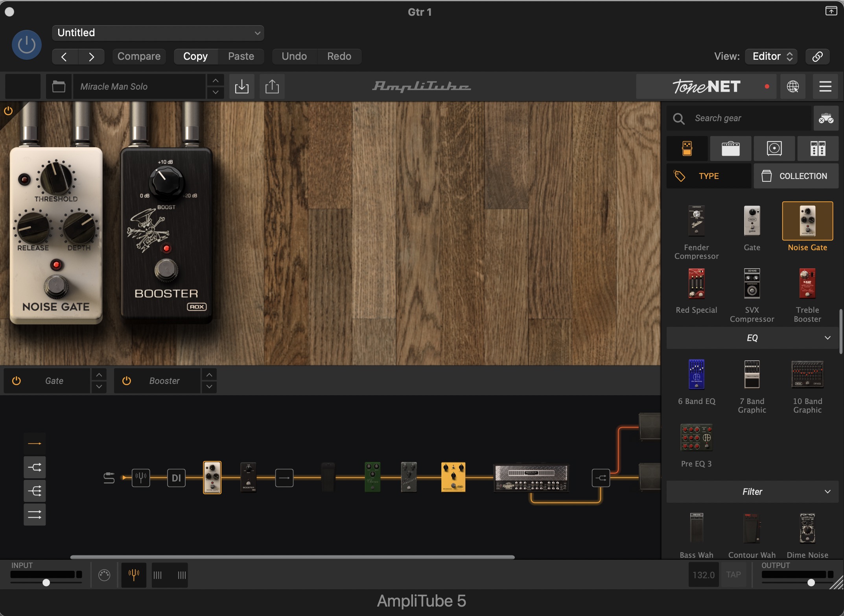Viewport: 844px width, 616px height.
Task: Open the View Editor dropdown
Action: point(771,56)
